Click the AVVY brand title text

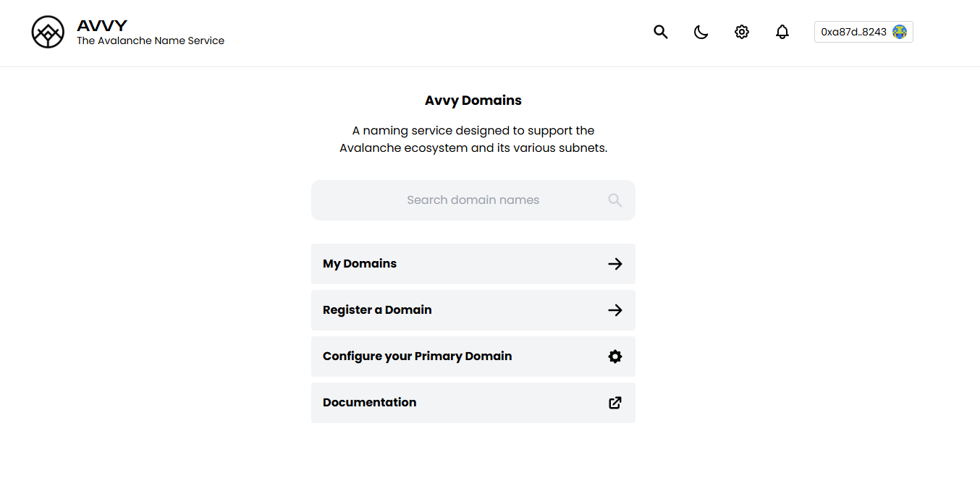click(x=102, y=26)
